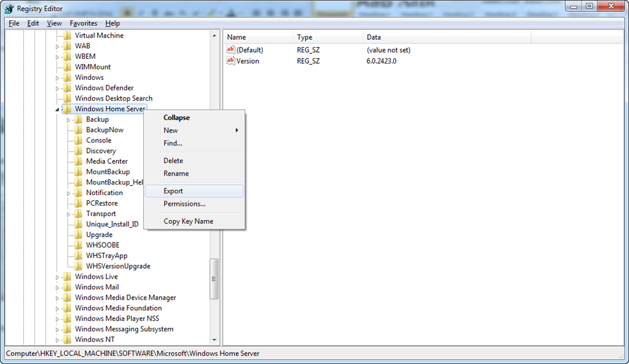
Task: Click the WHSTrayApp folder icon
Action: coord(79,255)
